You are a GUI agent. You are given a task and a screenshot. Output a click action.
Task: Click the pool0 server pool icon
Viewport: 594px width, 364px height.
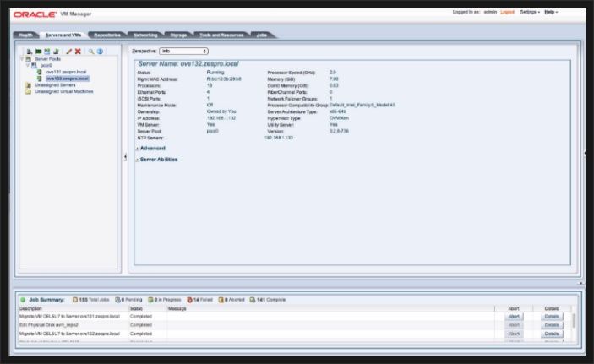(34, 65)
